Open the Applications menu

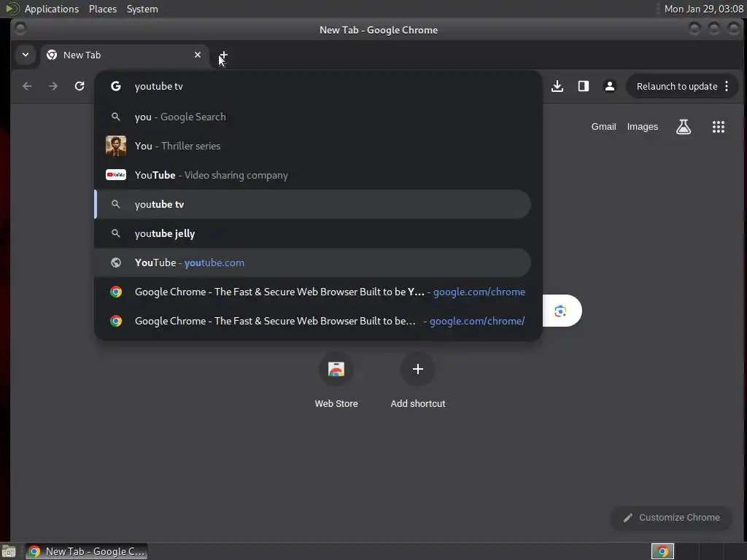(52, 9)
